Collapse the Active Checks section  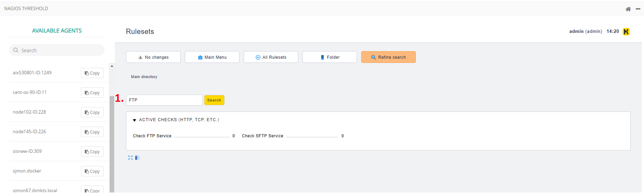(134, 120)
